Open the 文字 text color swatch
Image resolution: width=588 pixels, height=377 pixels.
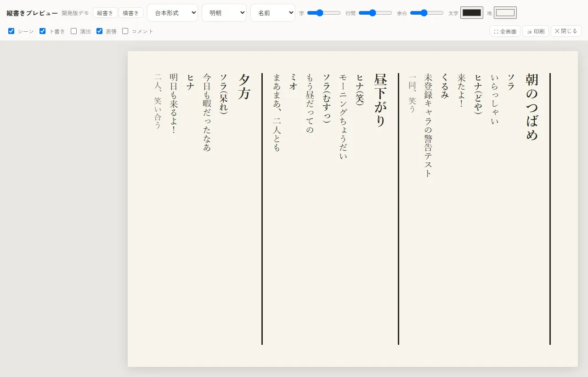pos(472,13)
